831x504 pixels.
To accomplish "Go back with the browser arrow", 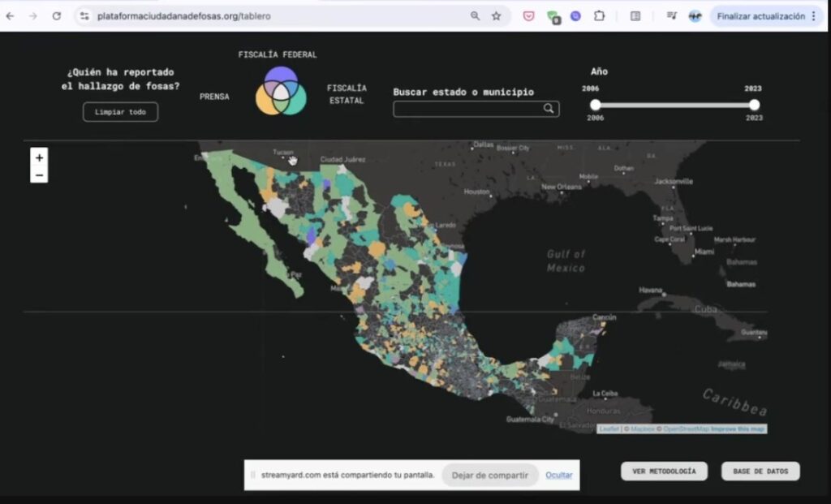I will [11, 15].
